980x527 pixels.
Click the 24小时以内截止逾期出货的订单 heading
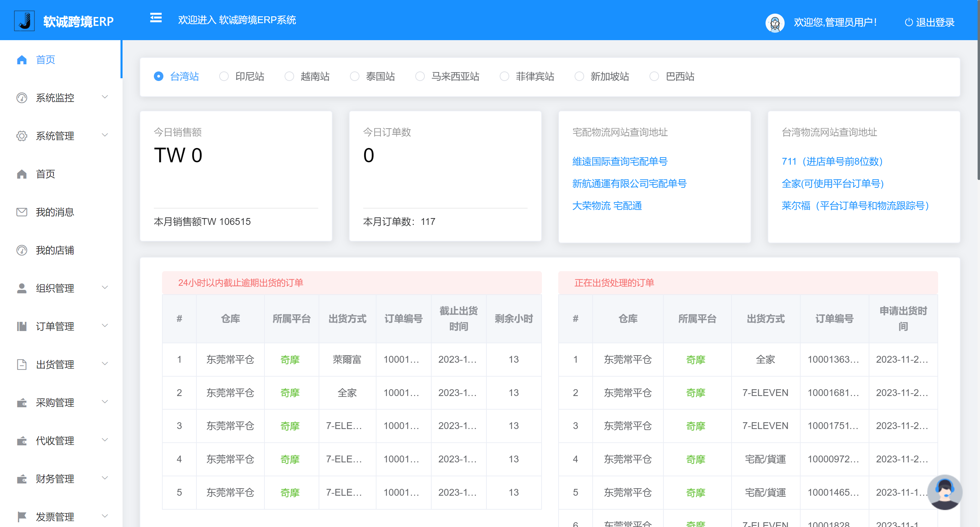tap(240, 282)
